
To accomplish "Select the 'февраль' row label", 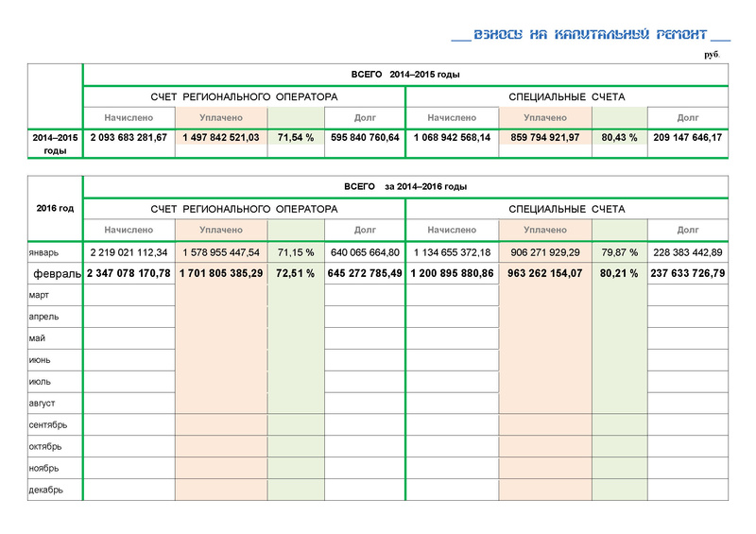I will (x=56, y=274).
